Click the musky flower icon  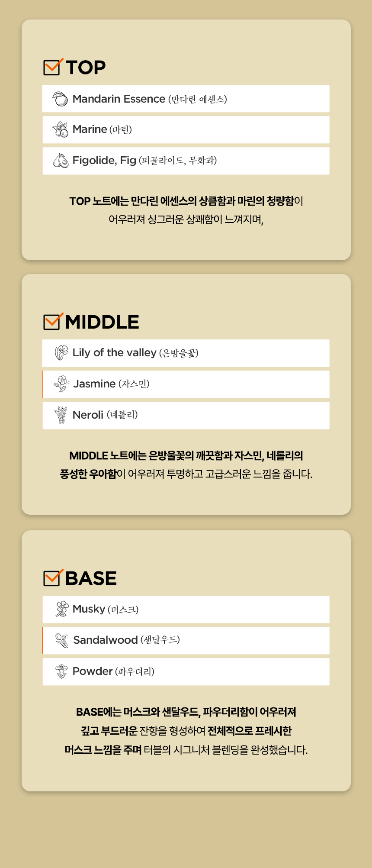pyautogui.click(x=62, y=609)
